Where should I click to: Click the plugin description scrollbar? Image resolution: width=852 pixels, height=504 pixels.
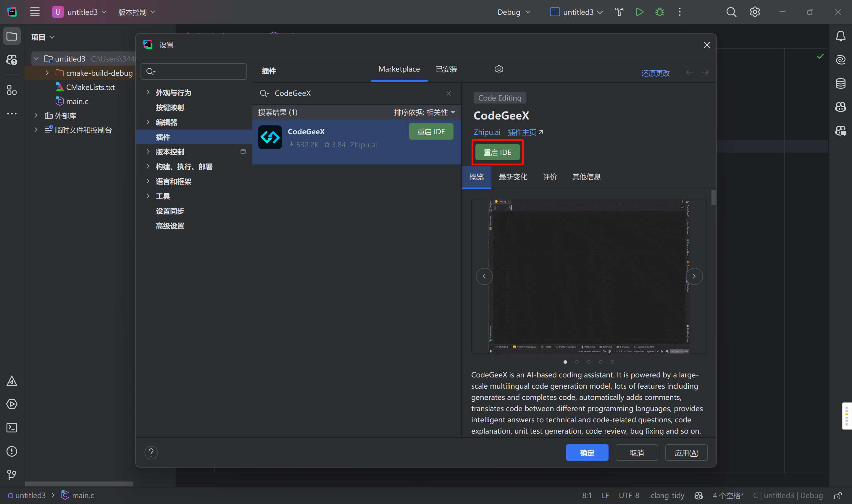[714, 197]
